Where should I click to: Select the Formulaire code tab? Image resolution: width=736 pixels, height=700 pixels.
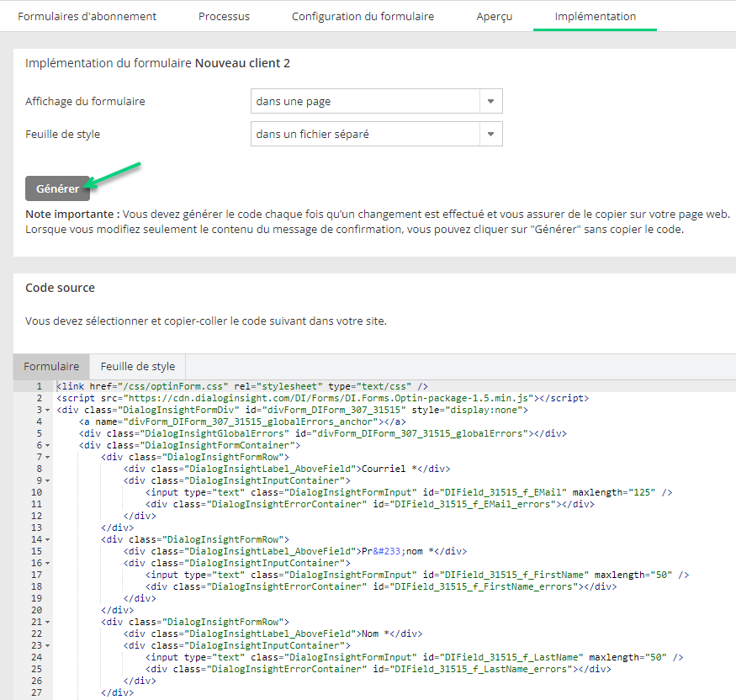51,366
